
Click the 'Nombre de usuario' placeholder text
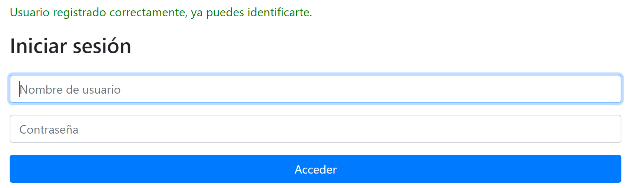coord(70,90)
